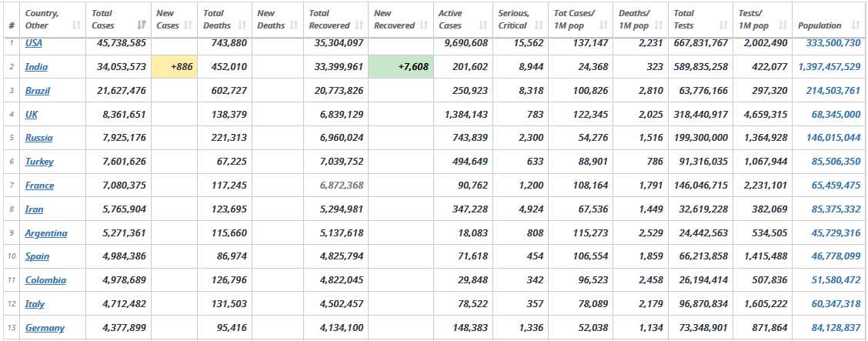Screen dimensions: 868x341
Task: Open the Russia country link
Action: [x=38, y=138]
